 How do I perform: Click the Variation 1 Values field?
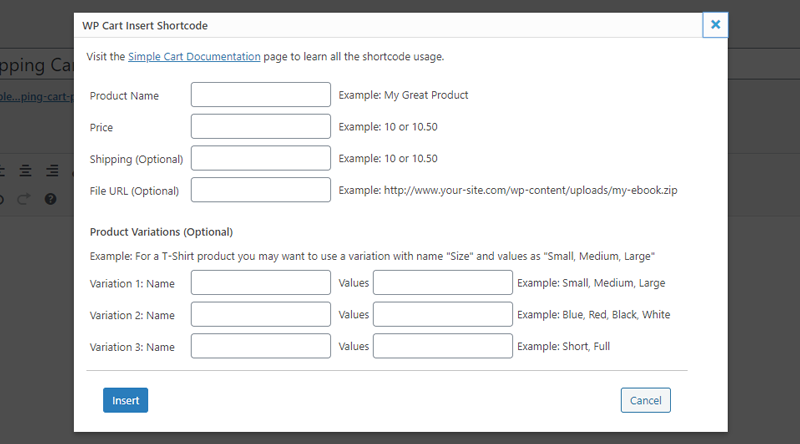443,283
